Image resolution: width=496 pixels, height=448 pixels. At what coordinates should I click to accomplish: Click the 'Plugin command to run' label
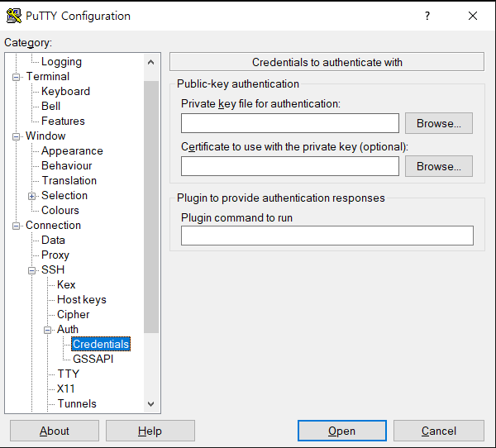coord(236,217)
